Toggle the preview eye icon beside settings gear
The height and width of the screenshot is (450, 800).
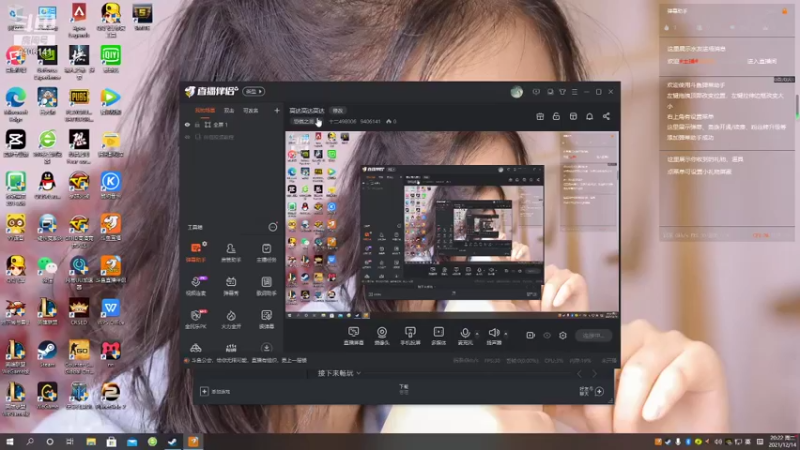pyautogui.click(x=547, y=335)
